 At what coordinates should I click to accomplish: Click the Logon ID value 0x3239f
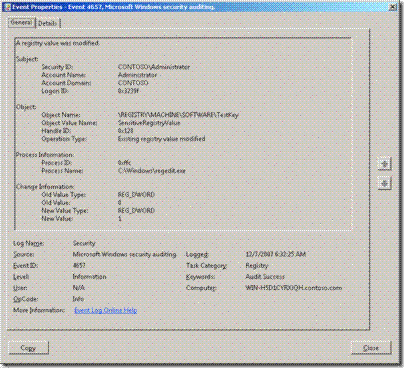pyautogui.click(x=128, y=91)
